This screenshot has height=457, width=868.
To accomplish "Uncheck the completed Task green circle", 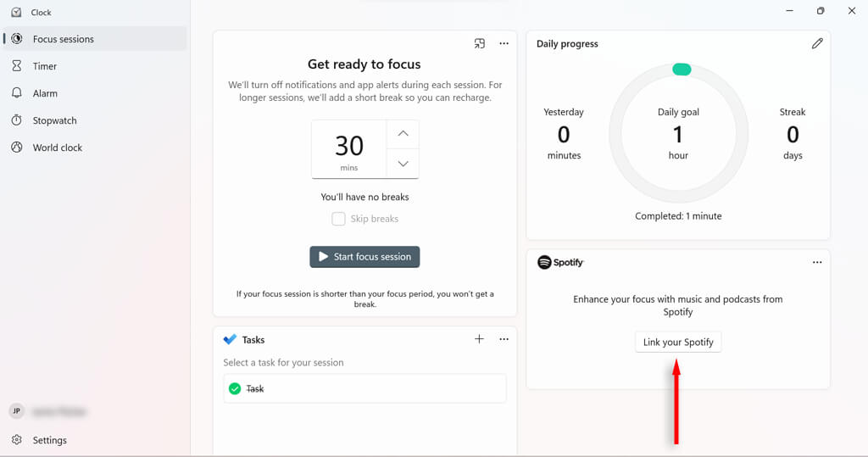I will (235, 388).
